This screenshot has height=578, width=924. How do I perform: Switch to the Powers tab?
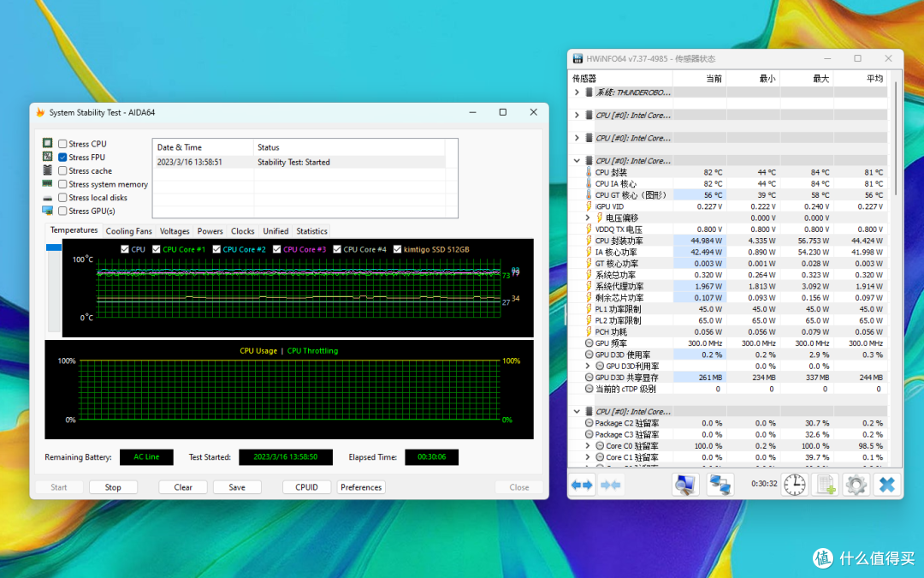(210, 231)
